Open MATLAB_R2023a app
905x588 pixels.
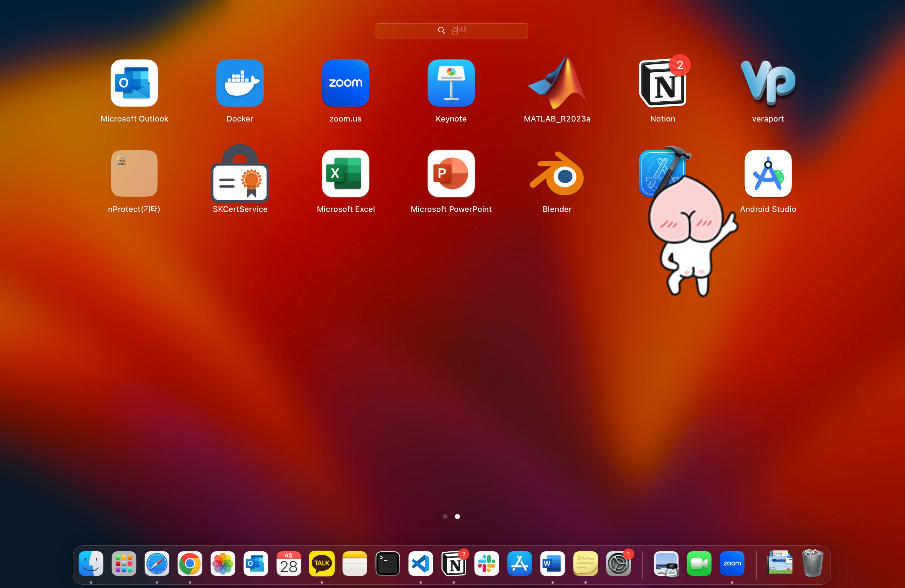557,83
